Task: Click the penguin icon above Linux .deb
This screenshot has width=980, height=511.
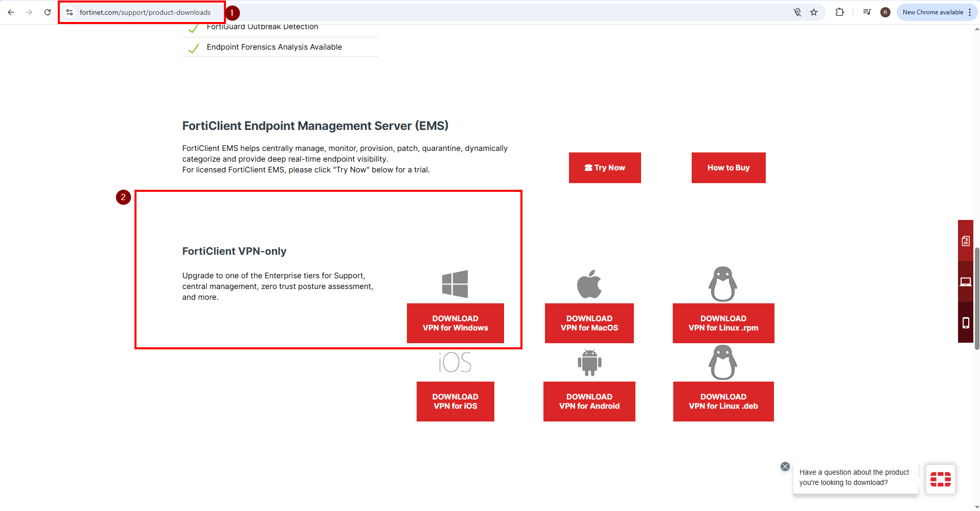Action: (723, 362)
